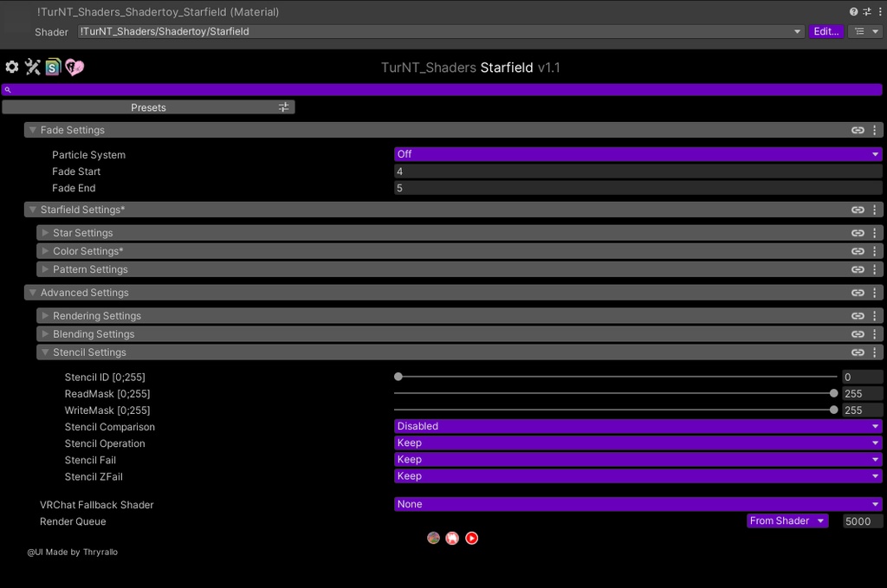Viewport: 887px width, 588px height.
Task: Set Stencil ID using its slider
Action: 398,377
